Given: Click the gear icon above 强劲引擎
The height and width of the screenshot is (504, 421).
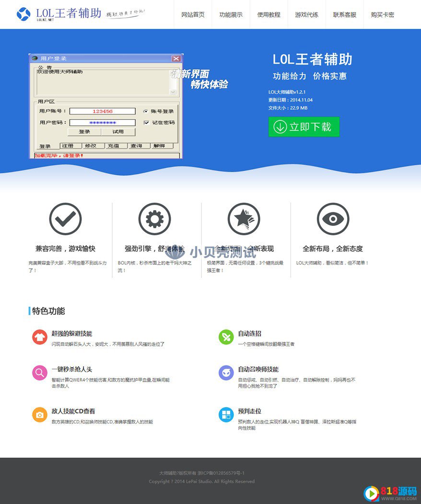Looking at the screenshot, I should point(154,219).
